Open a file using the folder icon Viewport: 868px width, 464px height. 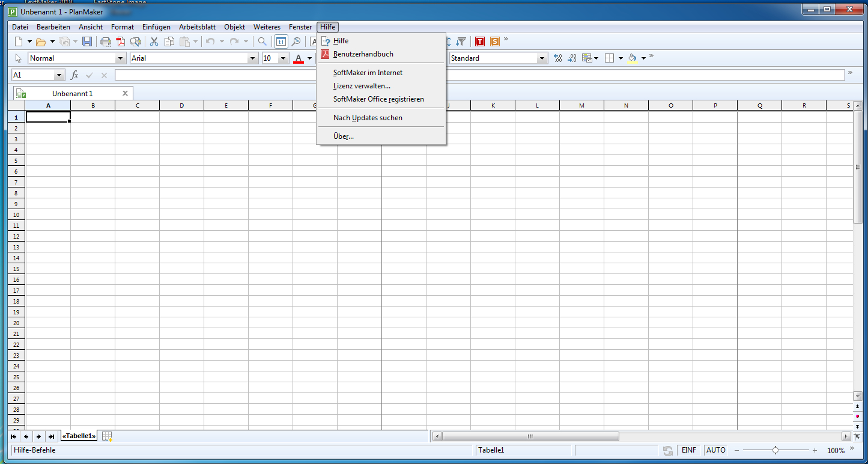pyautogui.click(x=41, y=41)
